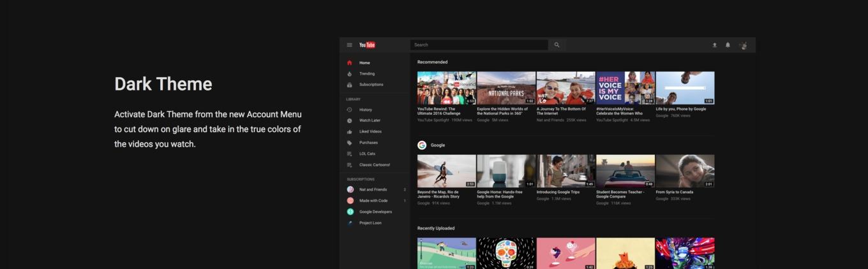The height and width of the screenshot is (269, 868).
Task: Open the Made with Code subscription
Action: tap(375, 201)
